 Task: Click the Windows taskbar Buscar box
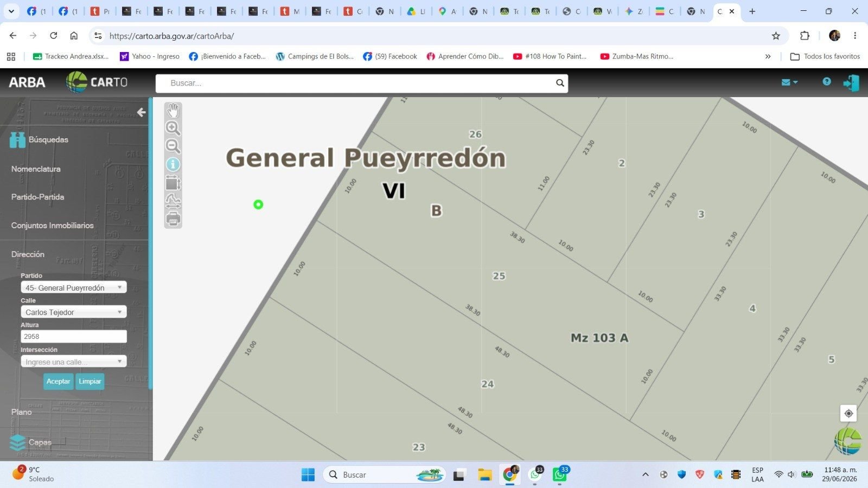tap(384, 475)
